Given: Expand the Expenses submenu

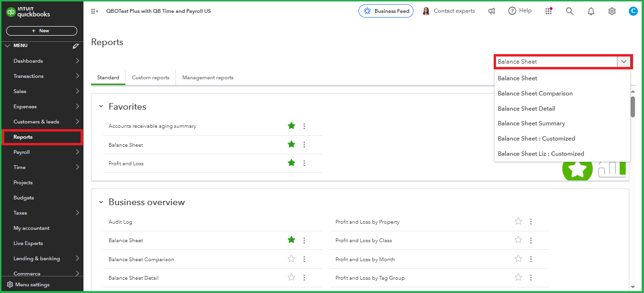Looking at the screenshot, I should (78, 106).
